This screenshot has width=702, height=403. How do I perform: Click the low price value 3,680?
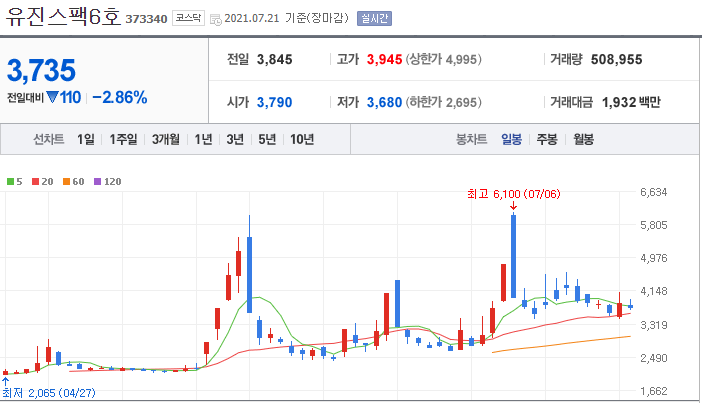coord(385,102)
